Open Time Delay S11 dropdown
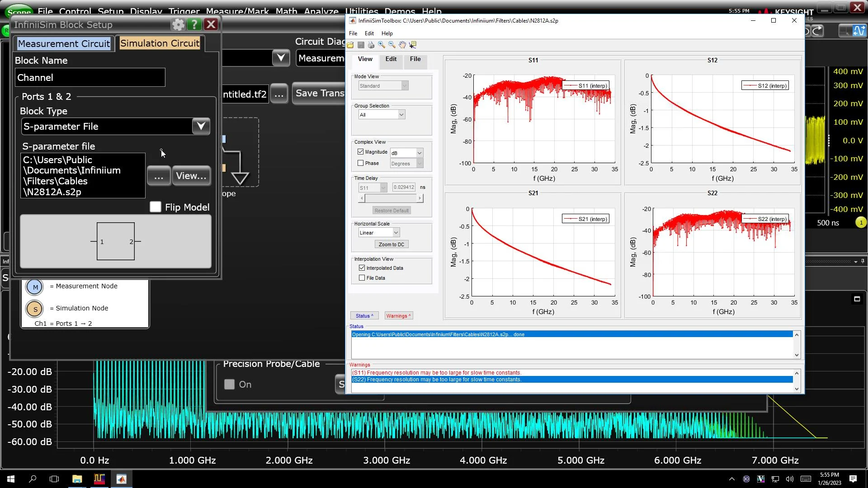 point(373,188)
